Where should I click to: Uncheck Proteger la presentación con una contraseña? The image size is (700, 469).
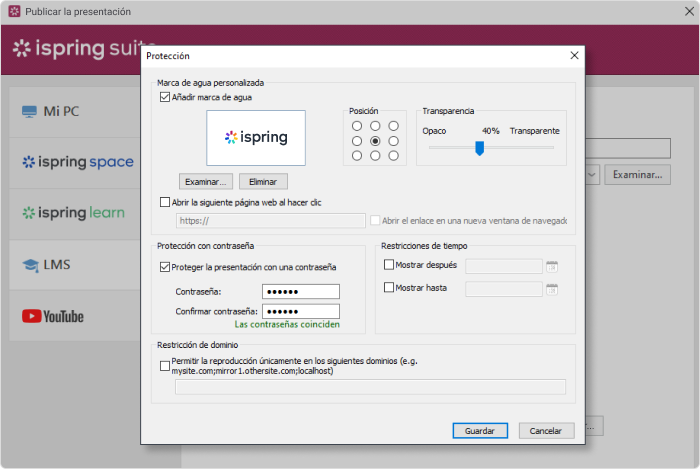click(165, 267)
